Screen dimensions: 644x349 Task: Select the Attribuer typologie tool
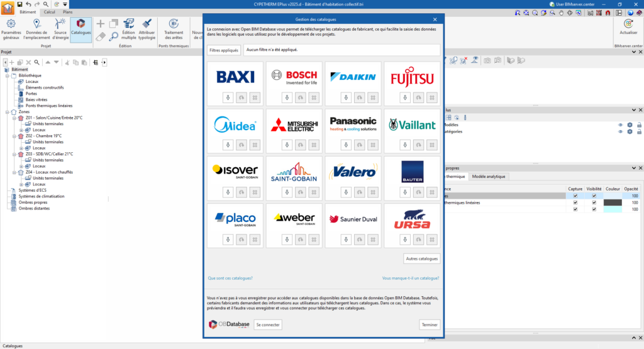coord(147,29)
